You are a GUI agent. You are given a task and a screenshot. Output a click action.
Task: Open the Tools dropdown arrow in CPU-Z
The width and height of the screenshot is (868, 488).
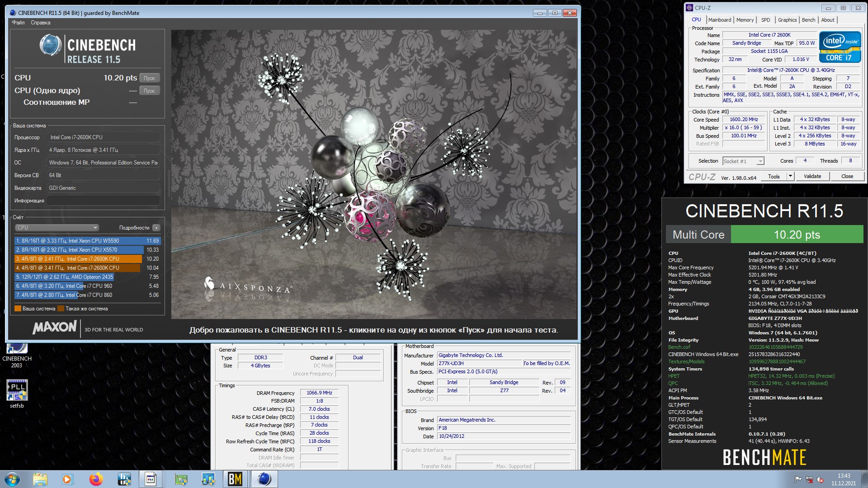click(x=790, y=177)
